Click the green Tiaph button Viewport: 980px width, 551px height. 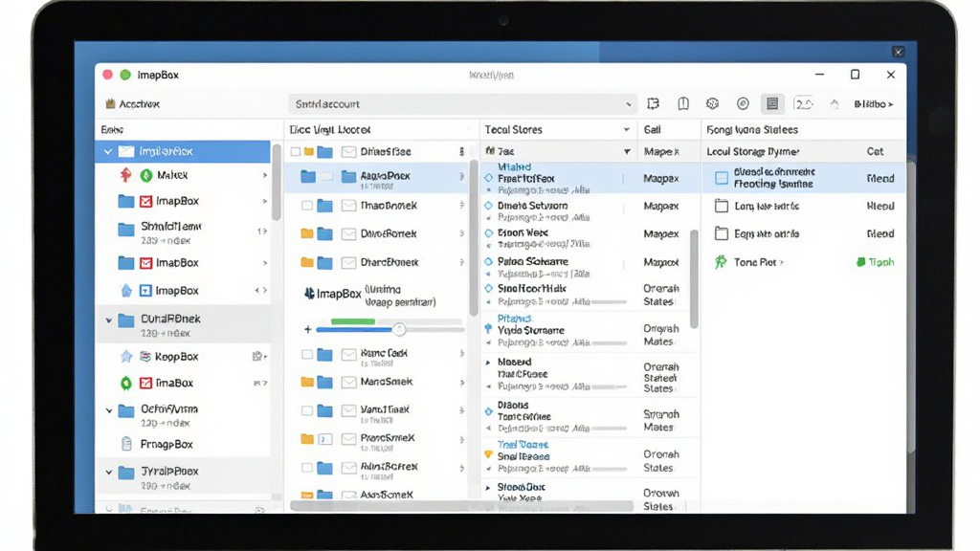[875, 262]
